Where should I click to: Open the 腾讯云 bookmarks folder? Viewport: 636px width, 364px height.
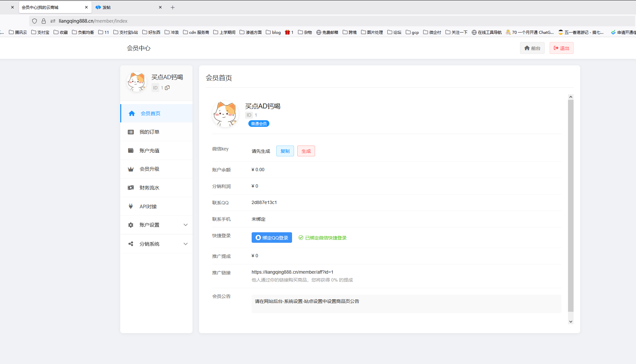18,32
